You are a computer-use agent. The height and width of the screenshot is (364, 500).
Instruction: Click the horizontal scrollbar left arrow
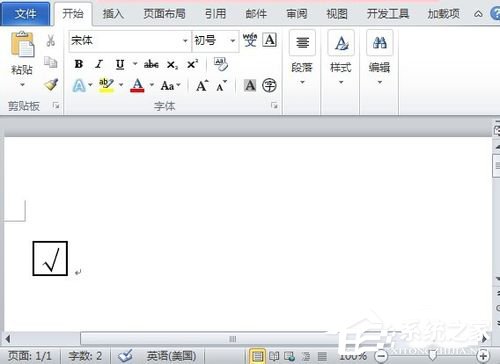point(8,339)
